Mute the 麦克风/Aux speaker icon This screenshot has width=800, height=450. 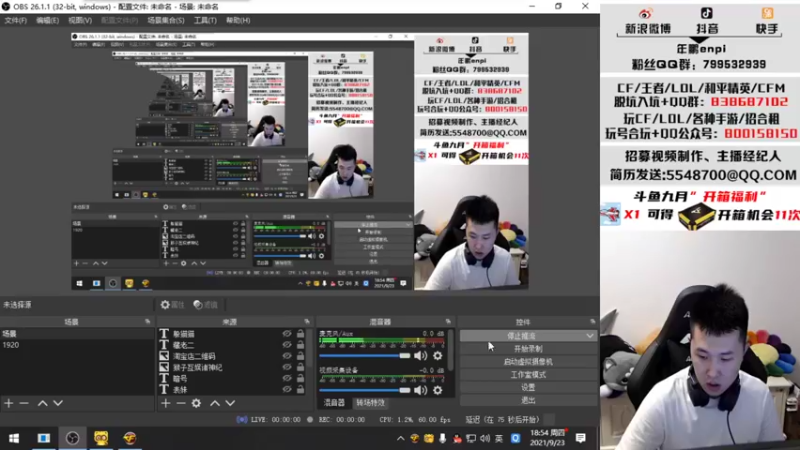(420, 356)
